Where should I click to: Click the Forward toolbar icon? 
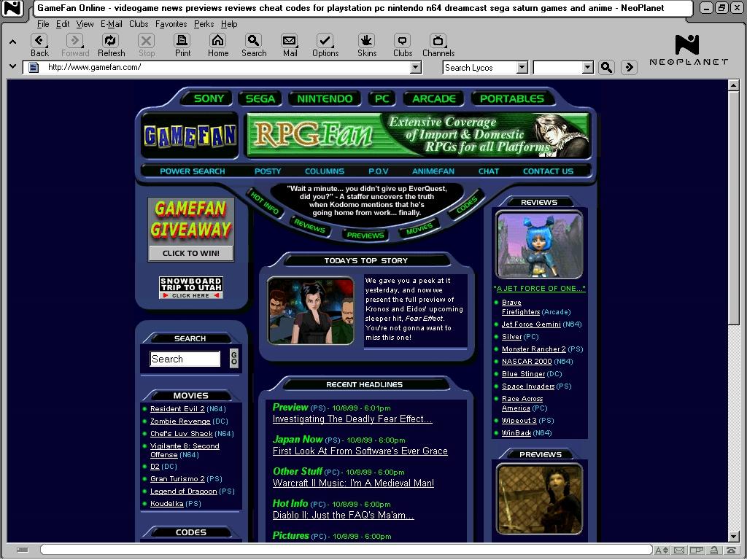tap(75, 41)
